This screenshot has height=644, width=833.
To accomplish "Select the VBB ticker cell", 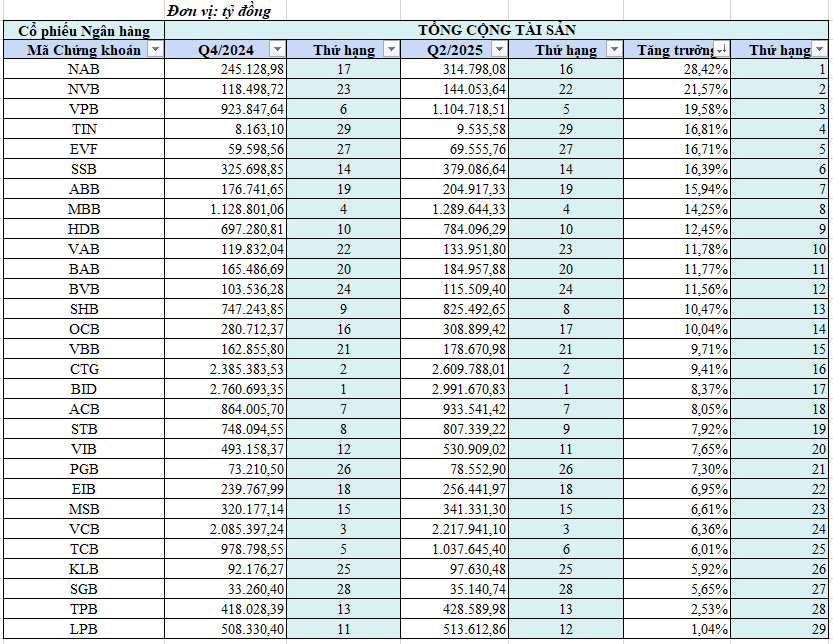I will tap(84, 349).
